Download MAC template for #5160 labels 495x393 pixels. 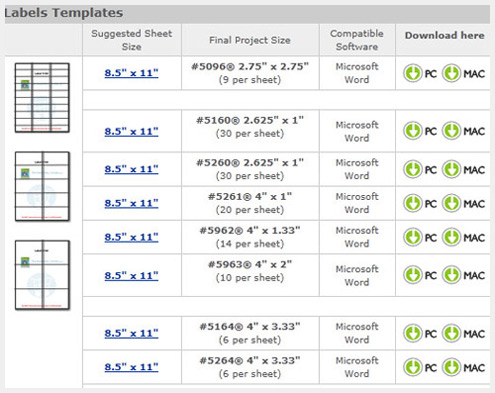click(x=463, y=131)
